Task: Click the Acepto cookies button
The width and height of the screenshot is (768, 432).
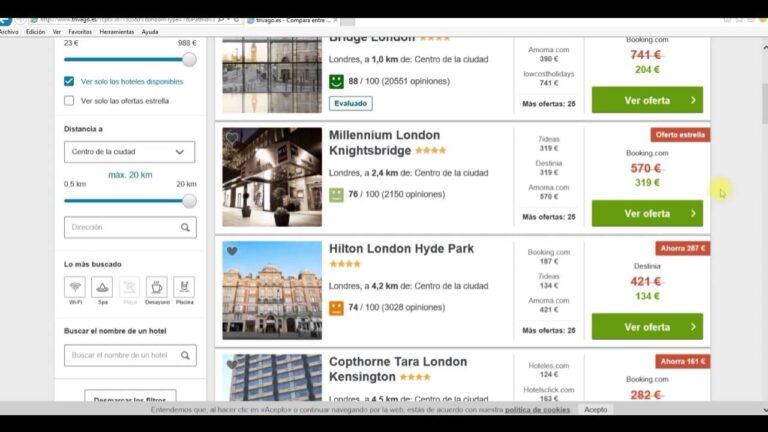Action: tap(596, 409)
